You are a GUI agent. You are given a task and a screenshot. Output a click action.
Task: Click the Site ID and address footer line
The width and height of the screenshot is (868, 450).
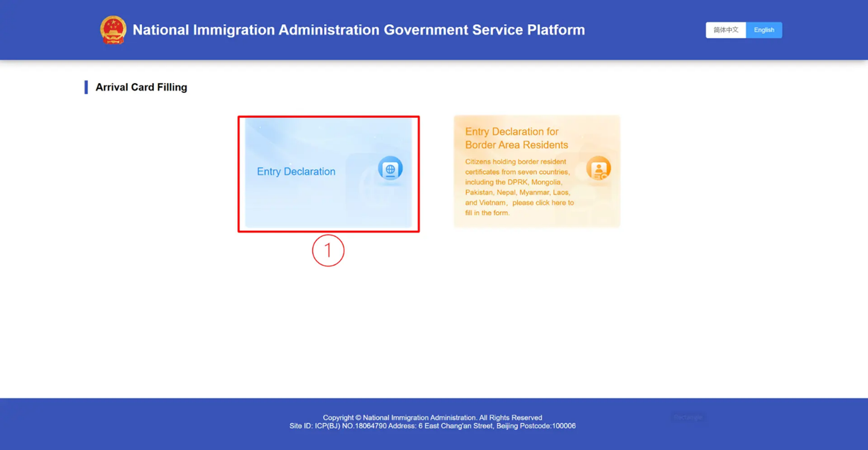[432, 426]
